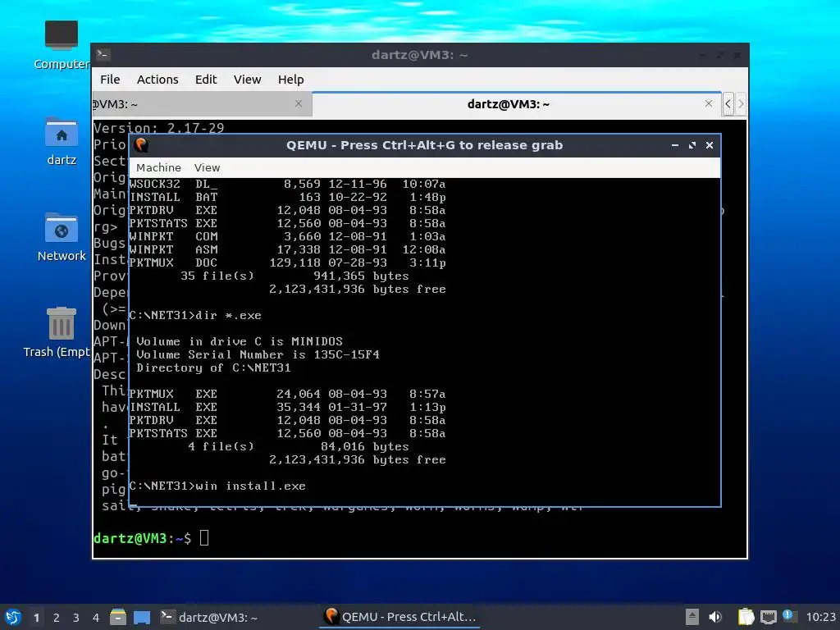The image size is (840, 630).
Task: Click 'Volume Serial Number is 135C-15F4'
Action: coord(258,354)
